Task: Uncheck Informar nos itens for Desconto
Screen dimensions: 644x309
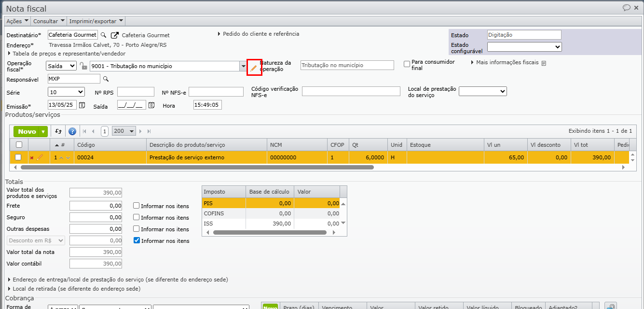Action: point(137,240)
